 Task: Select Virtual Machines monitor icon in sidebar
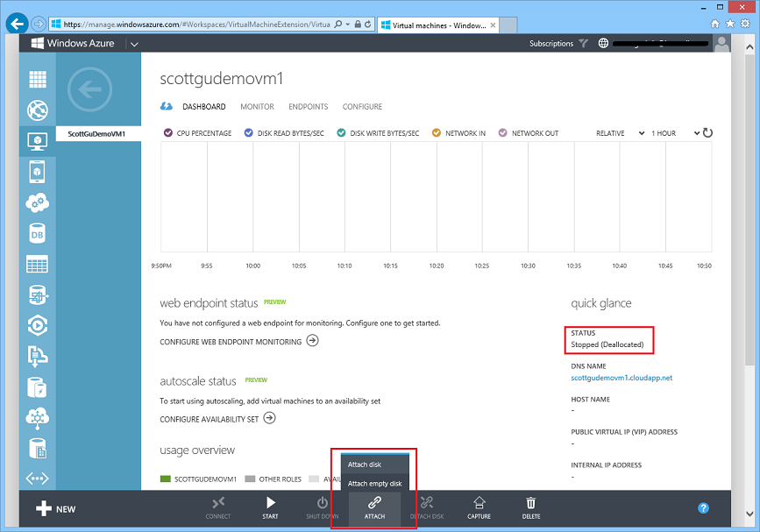38,141
